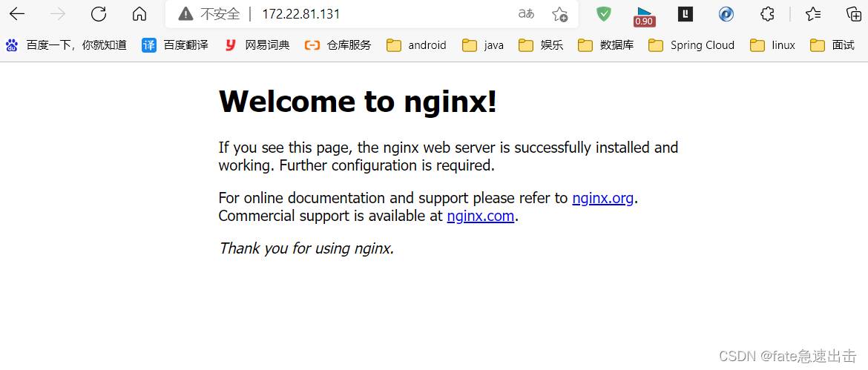
Task: Open the Favorites list star icon
Action: (813, 14)
